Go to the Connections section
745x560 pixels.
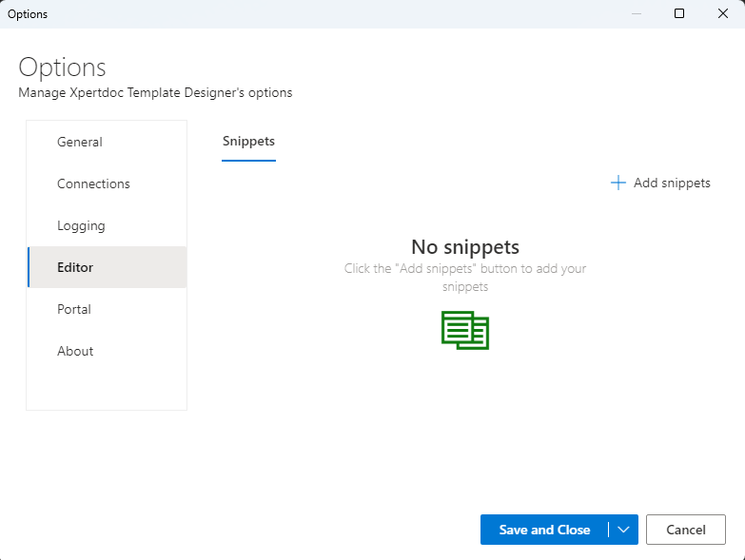[93, 183]
